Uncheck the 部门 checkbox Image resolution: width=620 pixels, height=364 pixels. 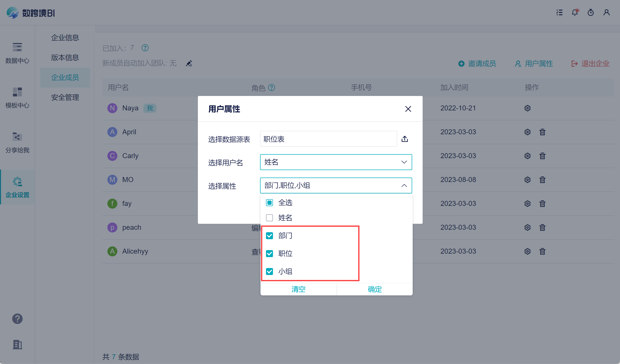coord(269,236)
